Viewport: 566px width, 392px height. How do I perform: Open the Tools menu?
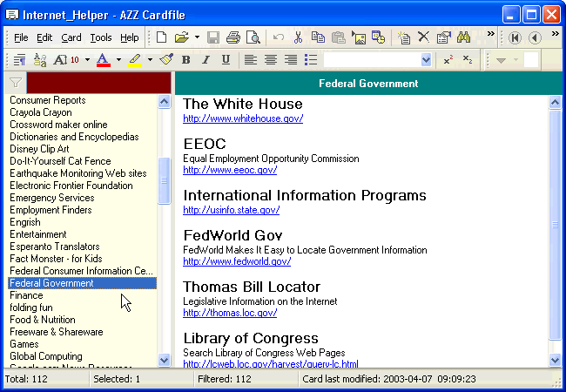tap(101, 37)
